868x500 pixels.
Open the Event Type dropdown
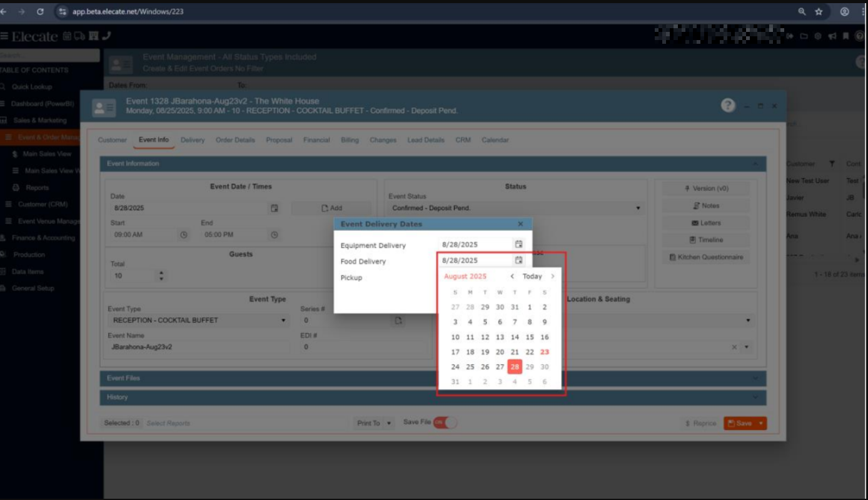pyautogui.click(x=283, y=320)
